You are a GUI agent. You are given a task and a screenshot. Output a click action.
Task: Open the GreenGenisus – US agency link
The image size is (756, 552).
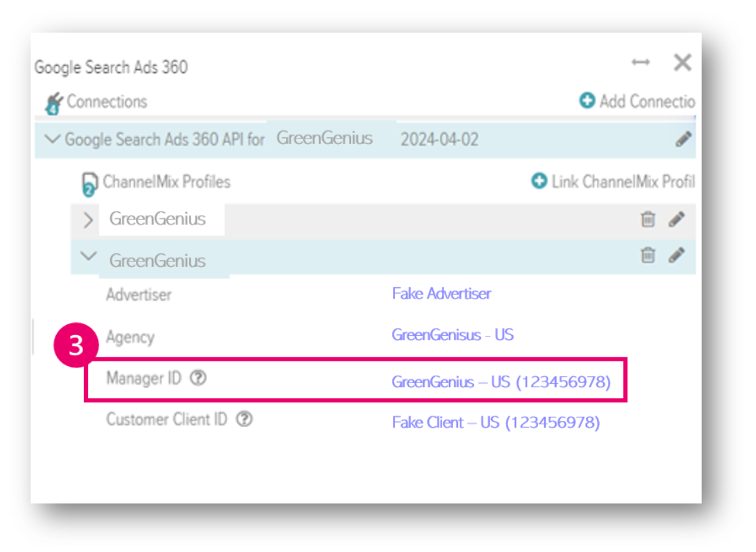(453, 334)
